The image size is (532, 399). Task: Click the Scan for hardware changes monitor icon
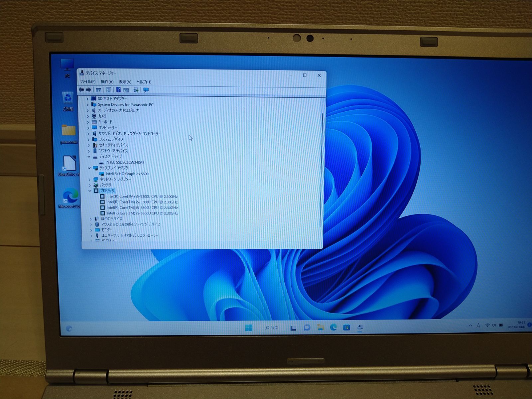(146, 90)
